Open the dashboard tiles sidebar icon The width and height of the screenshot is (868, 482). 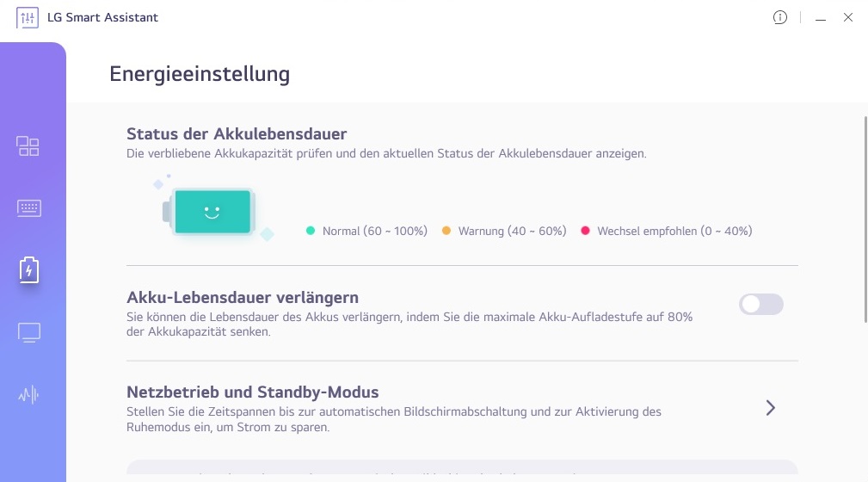28,146
